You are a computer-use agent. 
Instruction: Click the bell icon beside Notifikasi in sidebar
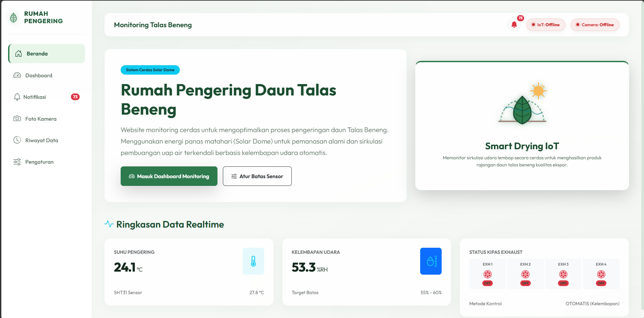click(x=17, y=97)
